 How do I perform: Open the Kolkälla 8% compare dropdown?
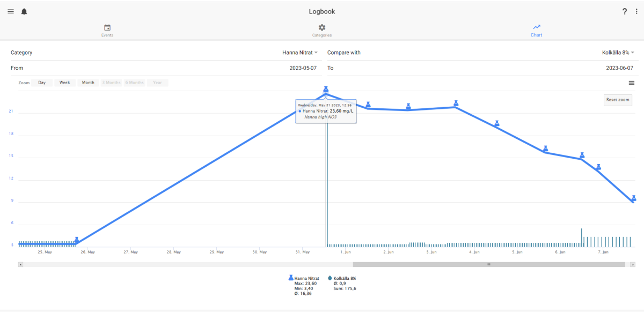(x=618, y=53)
